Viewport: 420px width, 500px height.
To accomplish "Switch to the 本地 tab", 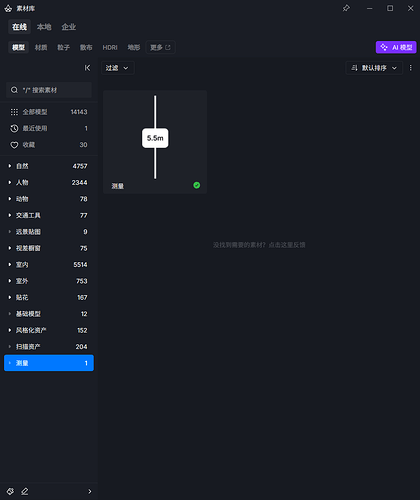I will [44, 27].
